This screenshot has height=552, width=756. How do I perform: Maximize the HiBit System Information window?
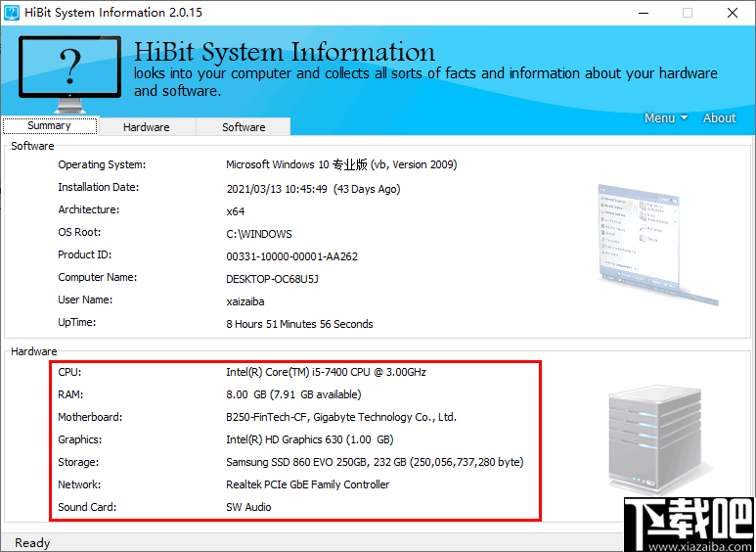688,13
